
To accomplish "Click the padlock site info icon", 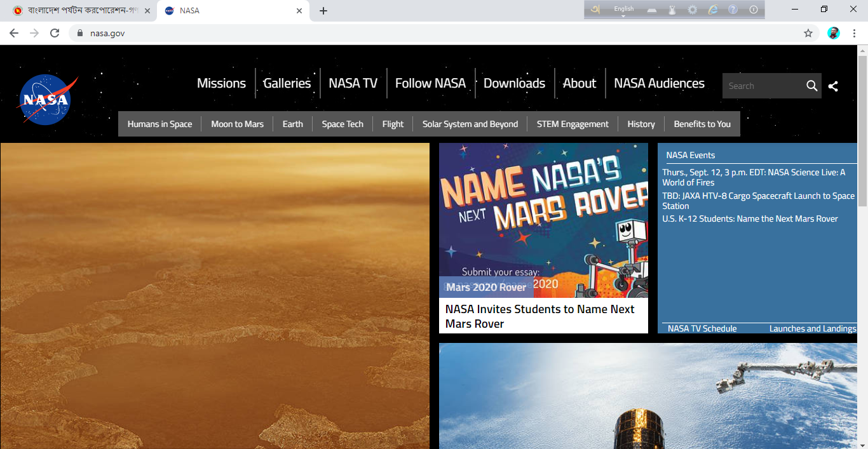I will tap(79, 33).
